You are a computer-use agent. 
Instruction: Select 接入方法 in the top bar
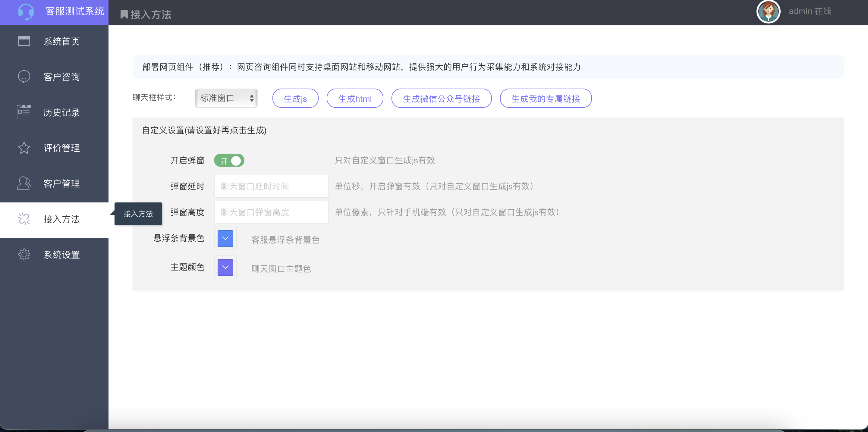point(151,14)
